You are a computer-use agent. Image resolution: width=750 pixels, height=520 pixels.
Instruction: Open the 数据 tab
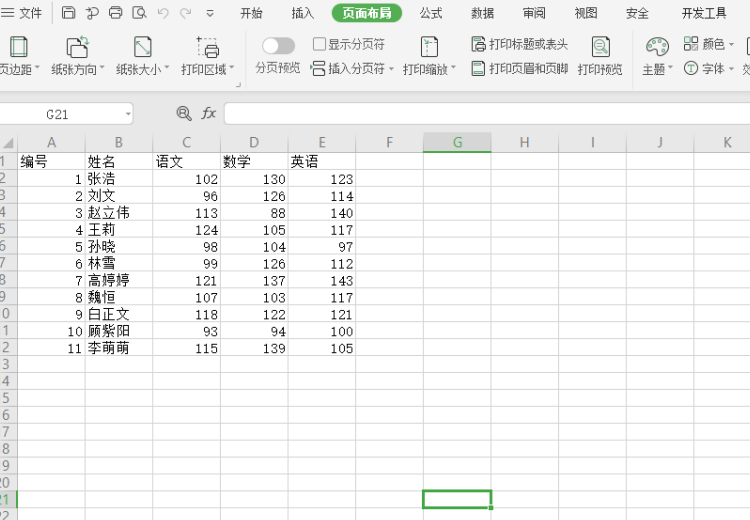pyautogui.click(x=483, y=13)
